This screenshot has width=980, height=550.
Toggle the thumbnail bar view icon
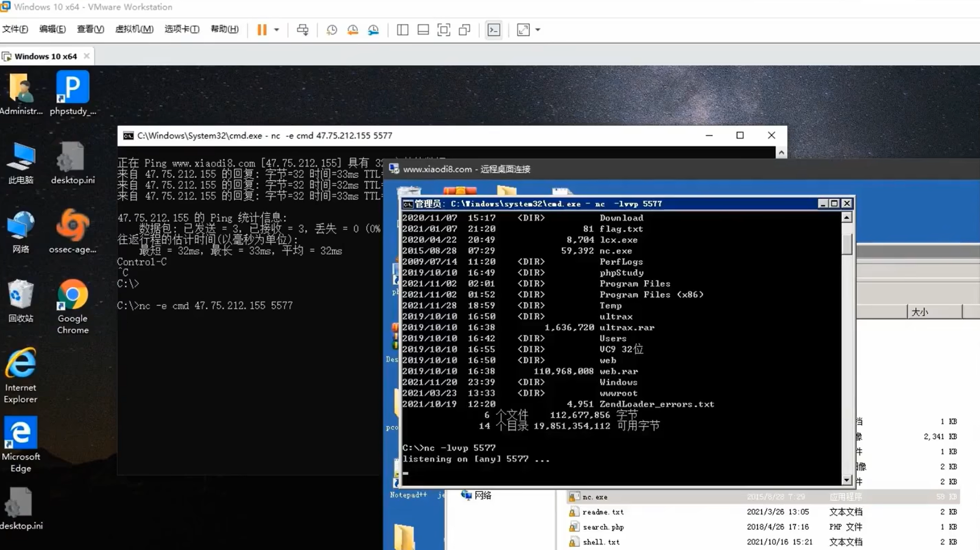423,30
